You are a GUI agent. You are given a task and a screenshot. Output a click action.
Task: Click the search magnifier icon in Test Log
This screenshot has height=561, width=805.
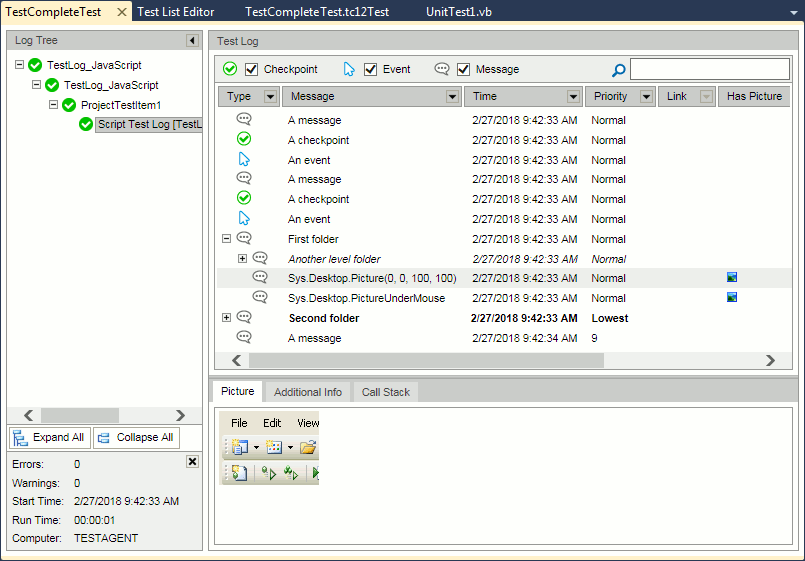click(619, 70)
